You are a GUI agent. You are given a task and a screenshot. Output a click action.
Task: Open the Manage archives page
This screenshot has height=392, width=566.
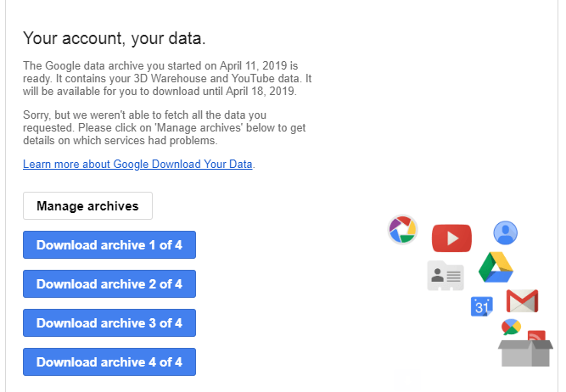tap(87, 206)
